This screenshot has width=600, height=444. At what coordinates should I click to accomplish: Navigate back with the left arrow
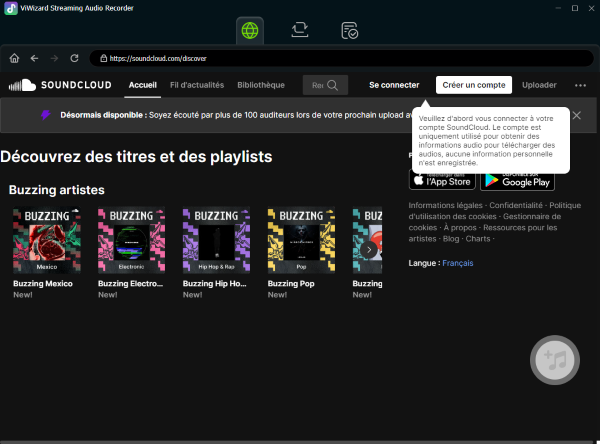[x=34, y=58]
